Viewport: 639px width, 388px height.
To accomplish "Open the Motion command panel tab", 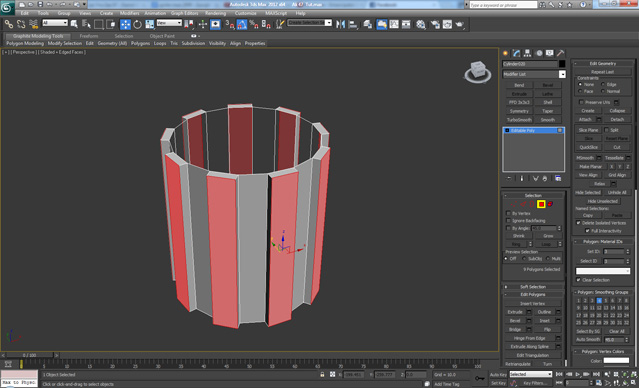I will click(x=539, y=53).
